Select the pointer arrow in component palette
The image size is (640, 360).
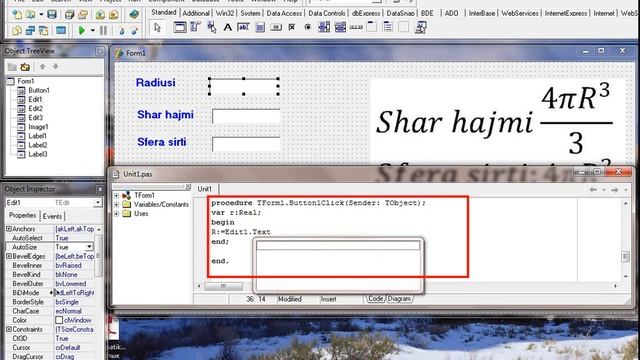158,28
